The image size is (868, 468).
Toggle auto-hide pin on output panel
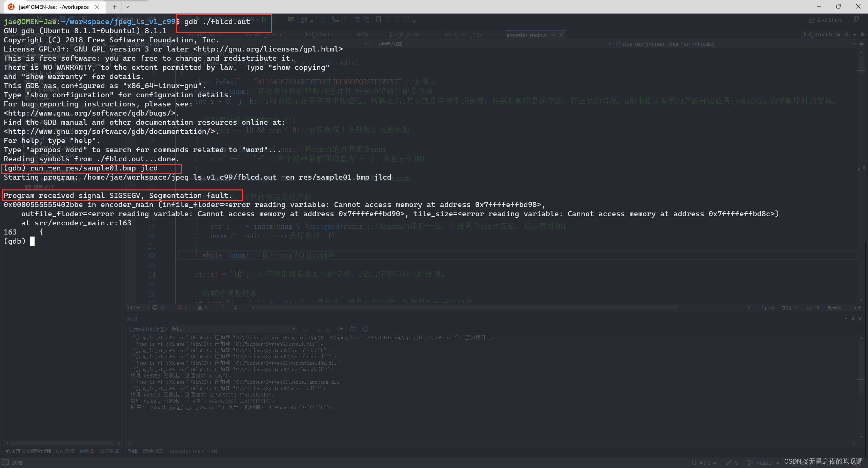(x=853, y=319)
